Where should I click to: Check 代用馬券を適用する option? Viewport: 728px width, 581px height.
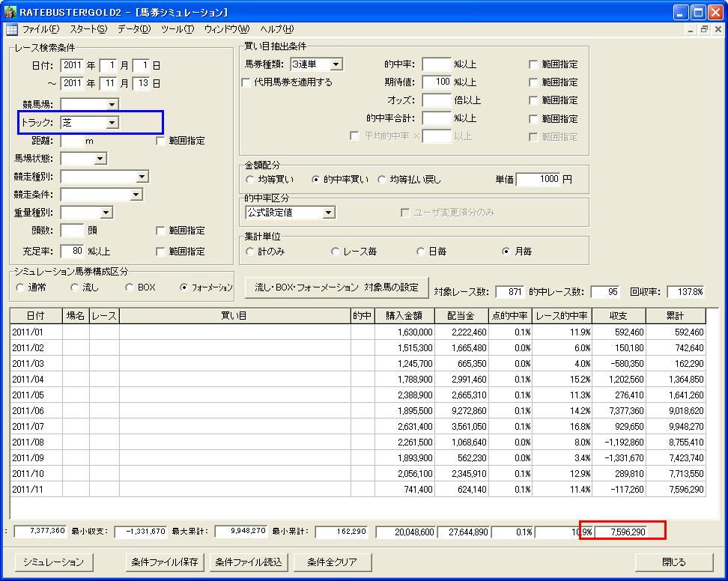pos(246,82)
